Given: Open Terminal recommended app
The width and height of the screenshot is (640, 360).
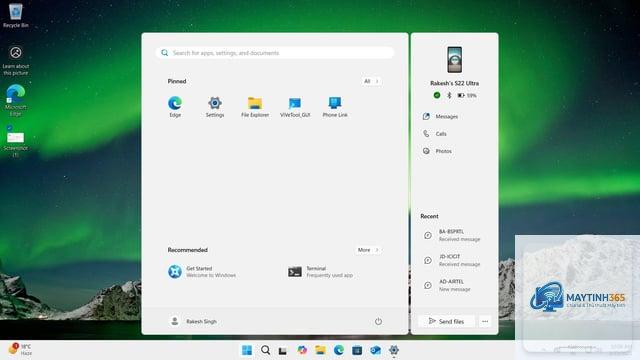Looking at the screenshot, I should click(320, 271).
